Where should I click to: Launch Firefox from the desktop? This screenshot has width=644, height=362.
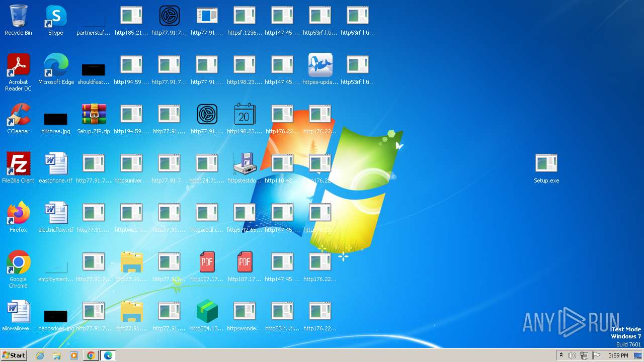pos(18,218)
